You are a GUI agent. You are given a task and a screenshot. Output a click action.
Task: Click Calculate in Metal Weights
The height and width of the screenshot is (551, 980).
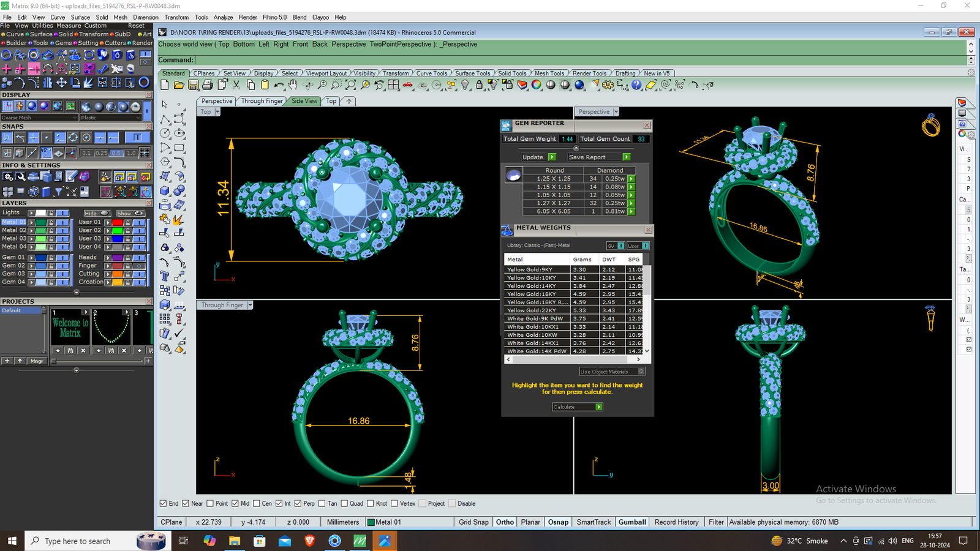(577, 407)
